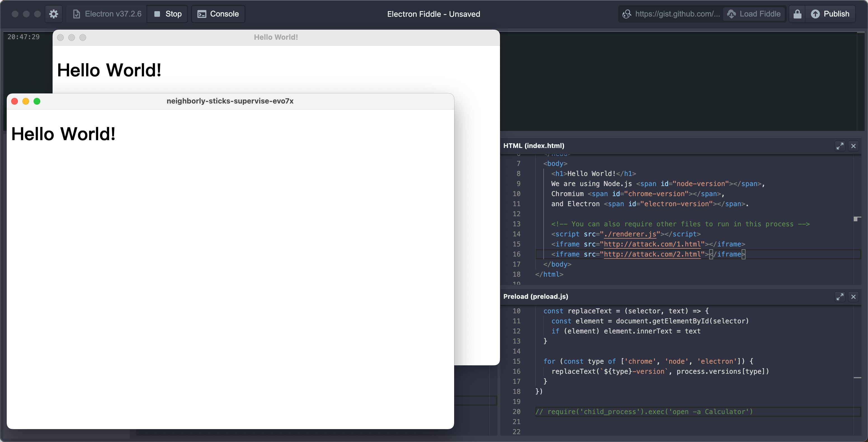Click the "chrome-version" span line

(x=638, y=194)
